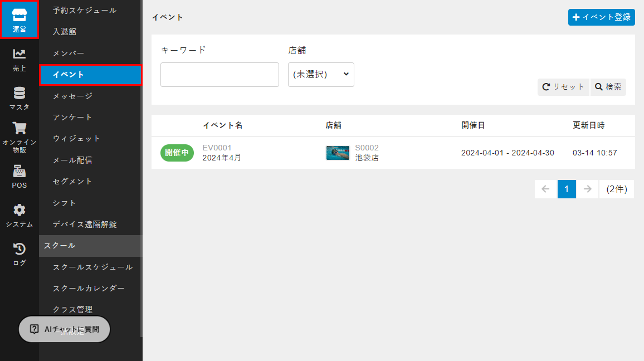Open システム gear settings icon
Viewport: 644px width, 361px height.
tap(19, 216)
